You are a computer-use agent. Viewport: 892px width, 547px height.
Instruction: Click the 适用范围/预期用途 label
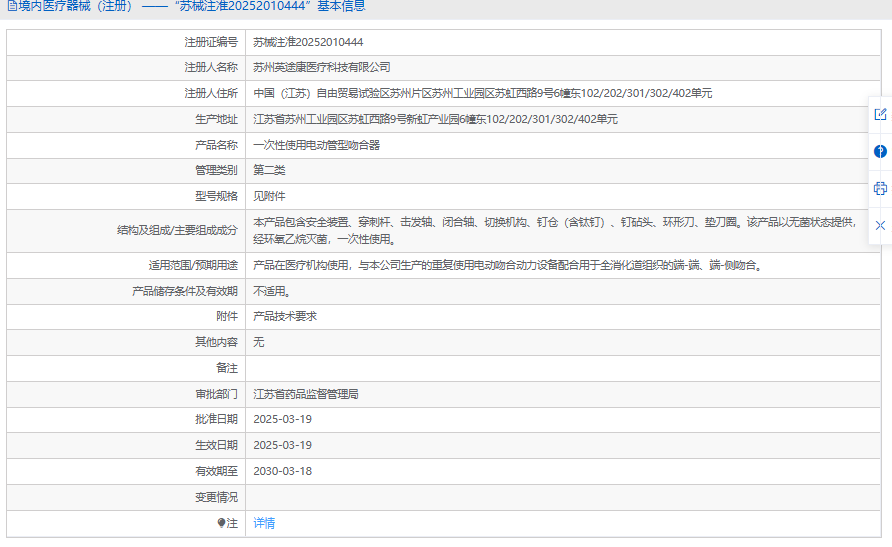[x=193, y=265]
